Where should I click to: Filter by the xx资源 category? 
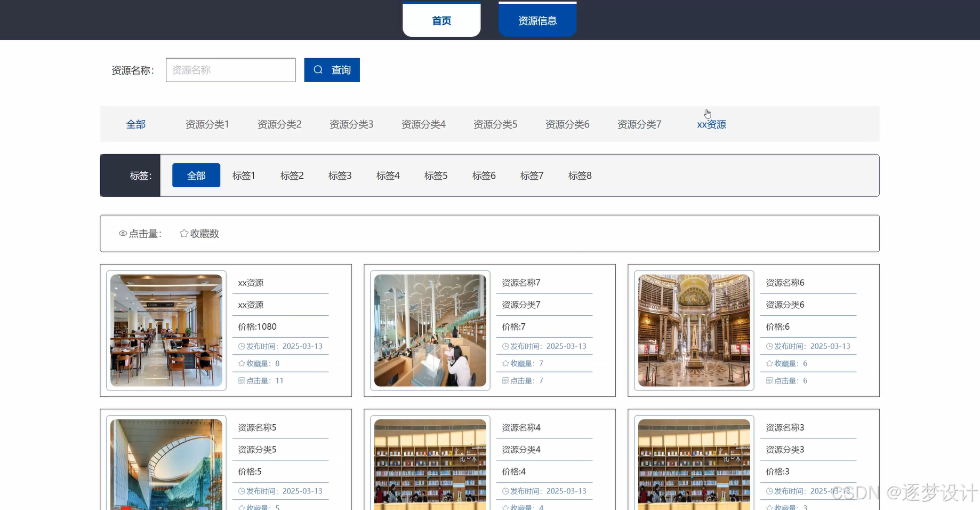tap(712, 124)
